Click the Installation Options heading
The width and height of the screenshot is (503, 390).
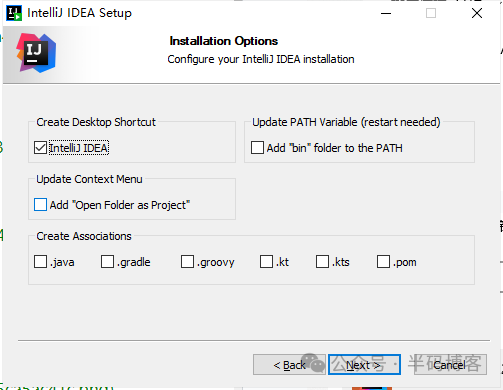(224, 41)
